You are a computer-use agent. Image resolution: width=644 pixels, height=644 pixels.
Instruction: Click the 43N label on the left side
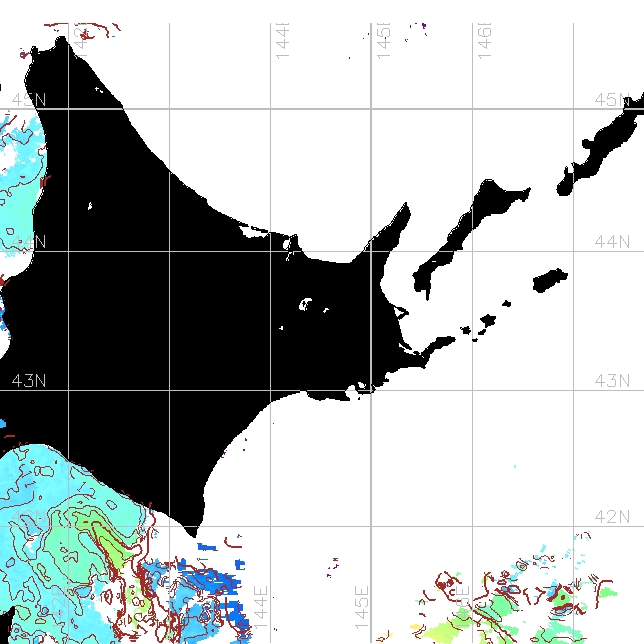click(28, 380)
